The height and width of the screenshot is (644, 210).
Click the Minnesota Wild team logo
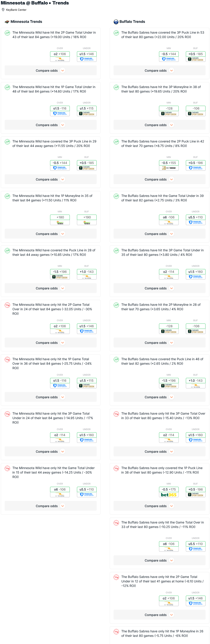click(x=7, y=22)
